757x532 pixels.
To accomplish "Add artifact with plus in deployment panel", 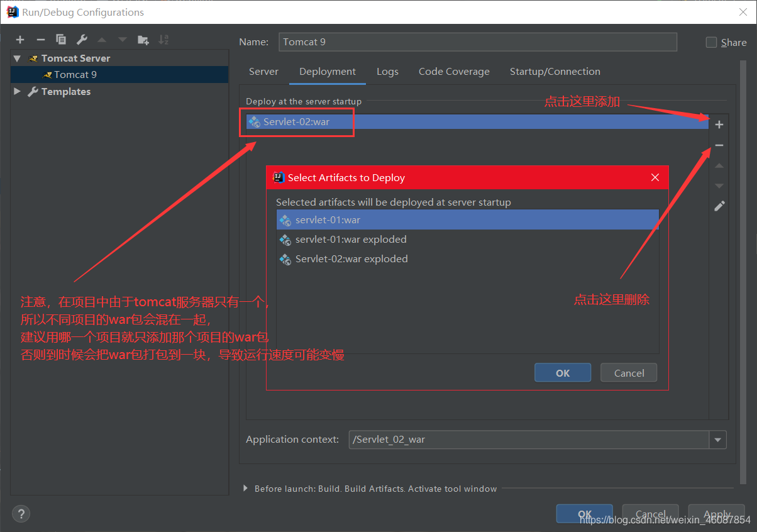I will tap(719, 125).
